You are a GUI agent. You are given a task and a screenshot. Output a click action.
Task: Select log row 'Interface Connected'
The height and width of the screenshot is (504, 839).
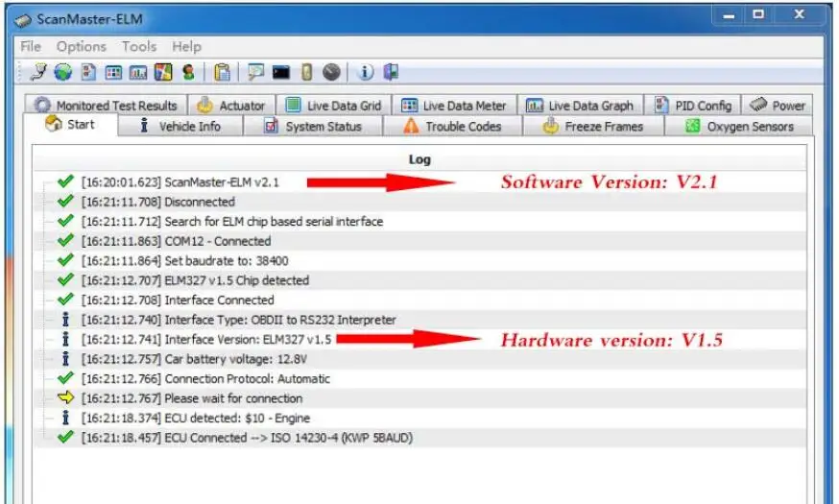point(419,300)
